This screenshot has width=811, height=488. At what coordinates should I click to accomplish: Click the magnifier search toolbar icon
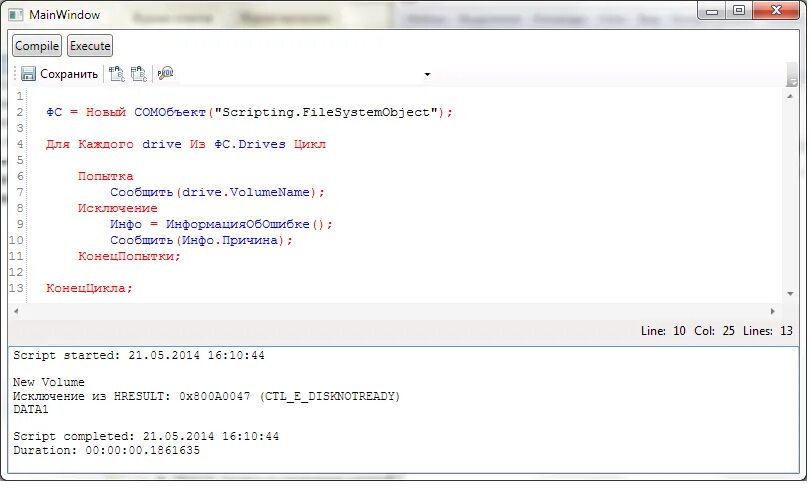pos(166,74)
